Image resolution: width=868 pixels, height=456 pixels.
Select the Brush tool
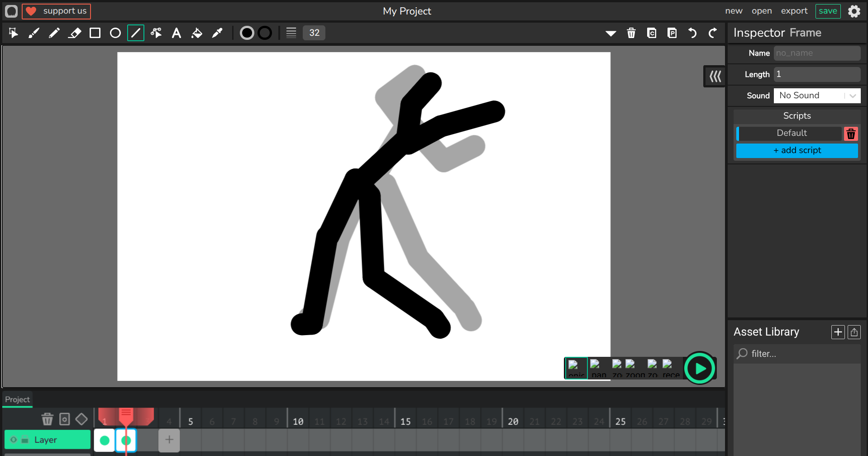click(x=34, y=33)
